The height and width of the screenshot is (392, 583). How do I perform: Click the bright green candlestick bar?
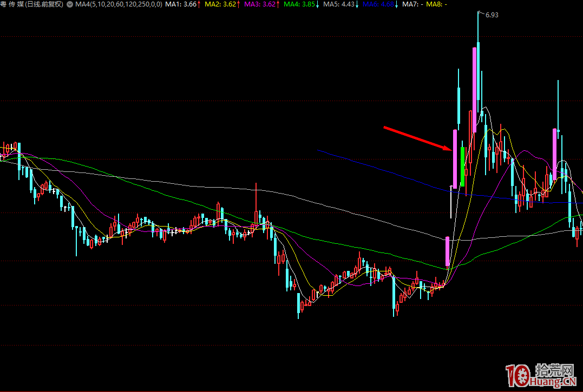click(x=462, y=165)
